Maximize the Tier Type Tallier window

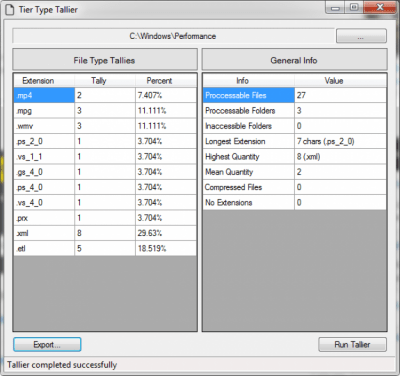354,7
